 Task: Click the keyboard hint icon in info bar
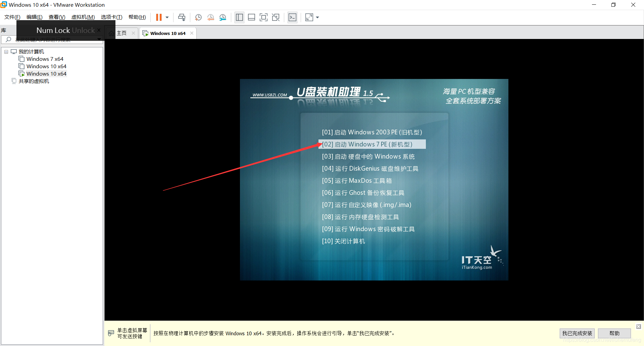pyautogui.click(x=111, y=333)
